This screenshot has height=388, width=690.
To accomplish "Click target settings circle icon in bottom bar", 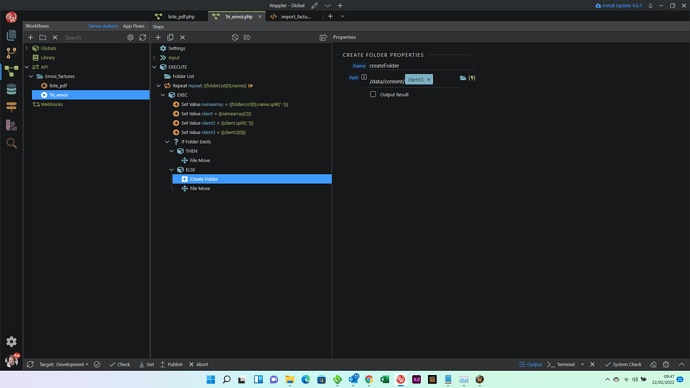I will click(97, 364).
